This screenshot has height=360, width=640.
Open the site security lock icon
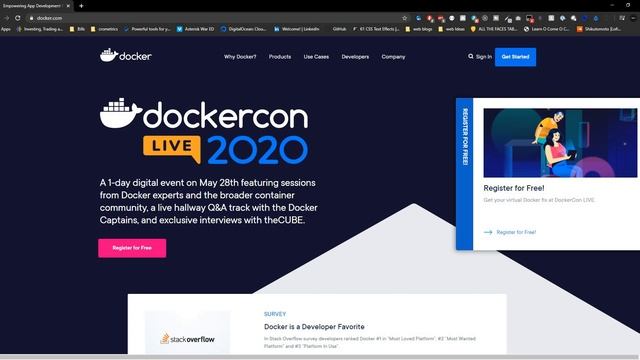pos(31,18)
